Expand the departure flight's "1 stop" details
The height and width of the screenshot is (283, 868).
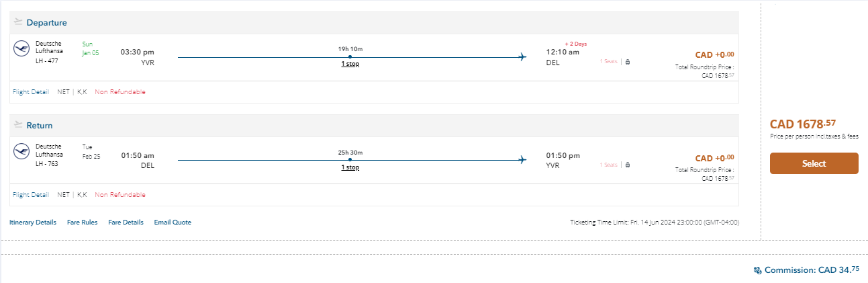tap(350, 65)
